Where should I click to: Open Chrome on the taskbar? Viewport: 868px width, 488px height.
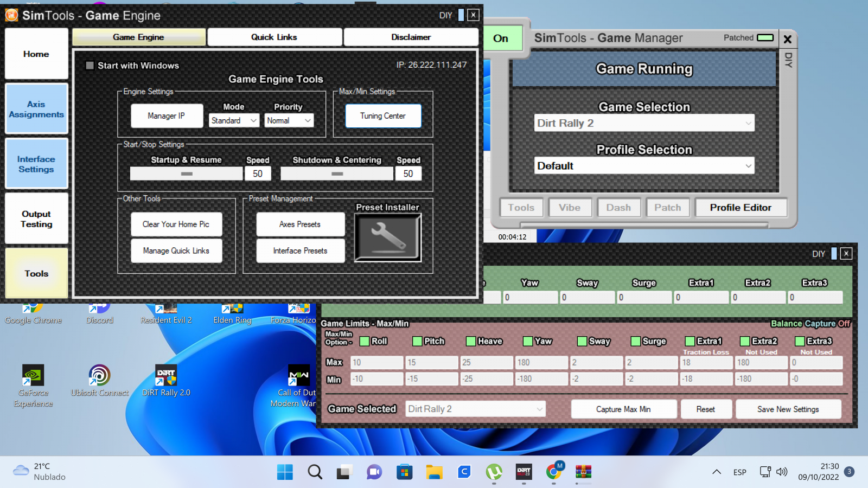coord(553,472)
